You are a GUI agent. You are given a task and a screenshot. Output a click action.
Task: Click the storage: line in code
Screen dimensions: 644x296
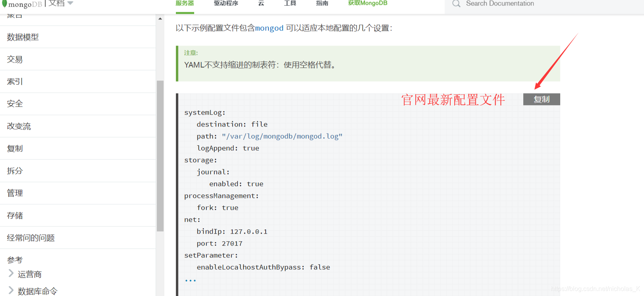201,160
